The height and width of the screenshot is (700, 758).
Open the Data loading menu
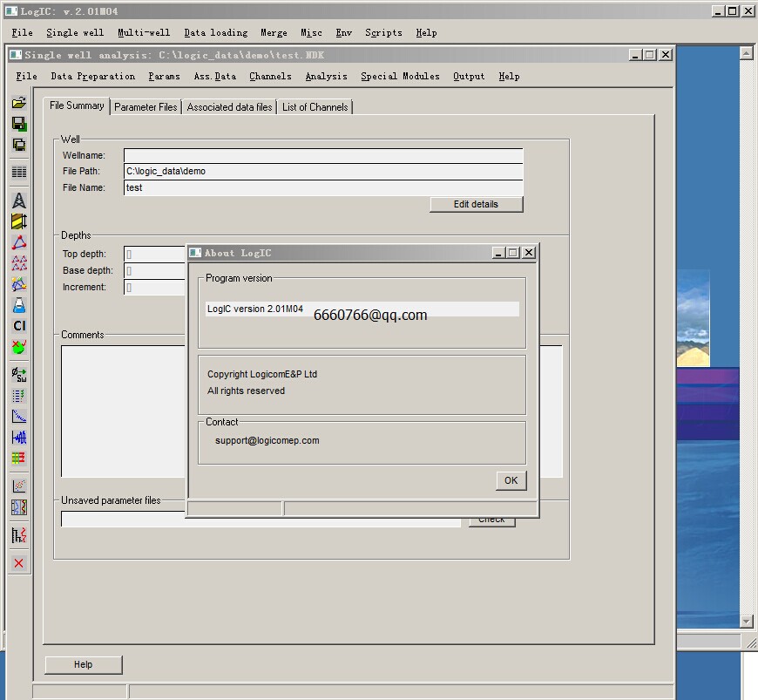215,33
